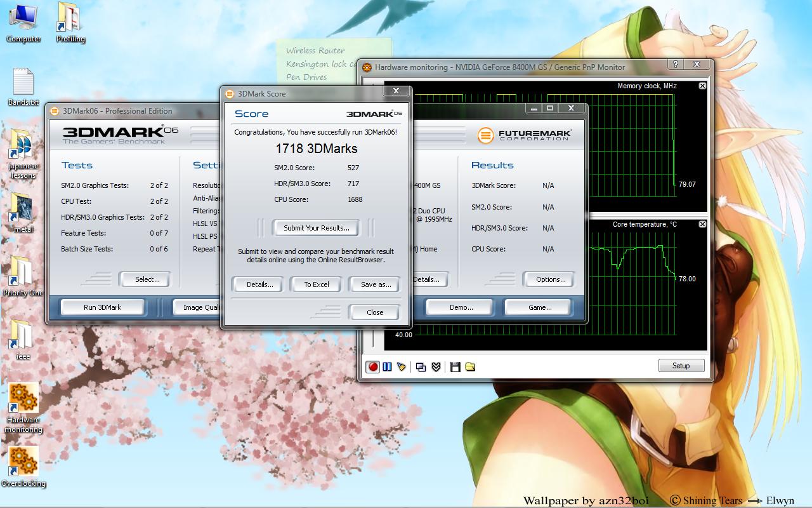Close the Core temperature graph
The height and width of the screenshot is (508, 812).
(x=702, y=224)
